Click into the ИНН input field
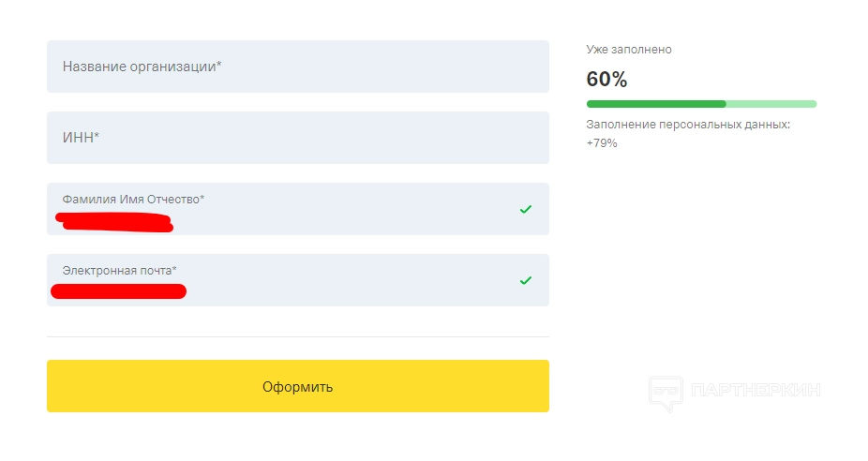This screenshot has width=868, height=461. click(297, 138)
